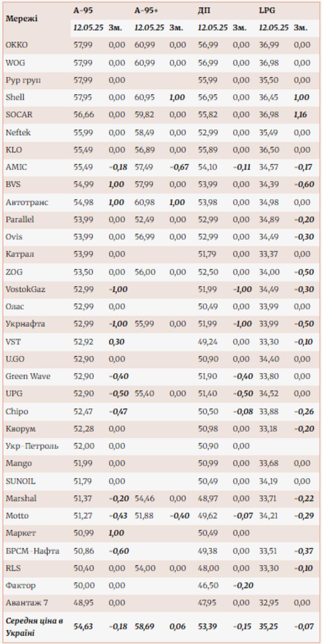Screen dimensions: 322x644
Task: Click the LPG column header
Action: (266, 10)
